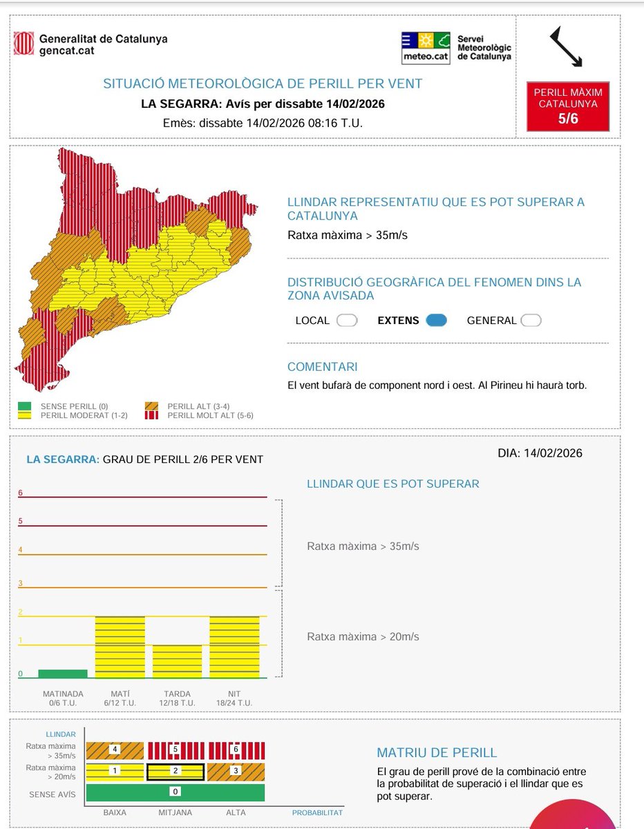Click the 'NIT 18/24 T.U.' axis label
644x829 pixels.
point(235,698)
